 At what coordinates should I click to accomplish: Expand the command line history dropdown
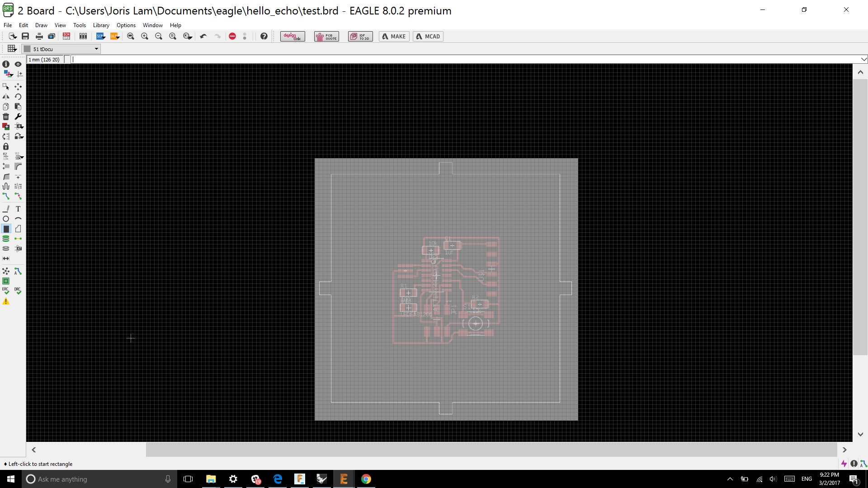pos(864,59)
